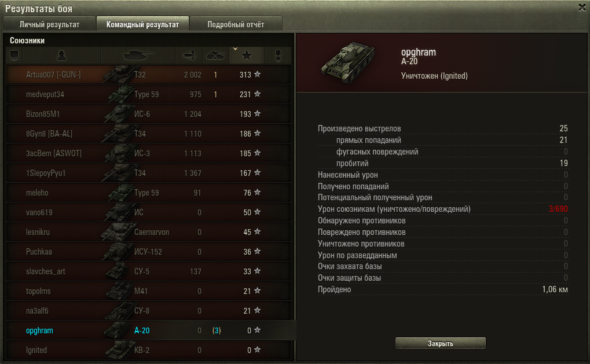Select Ignited КВ-2 row

coord(149,350)
